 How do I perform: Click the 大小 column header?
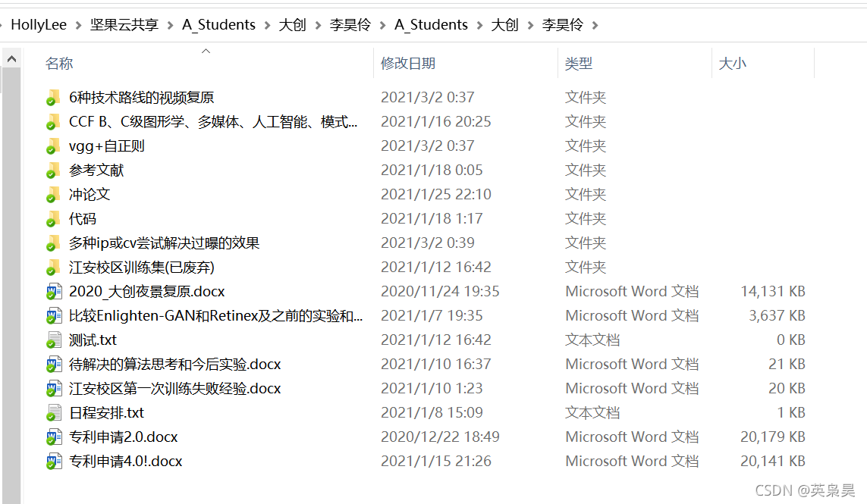tap(733, 63)
